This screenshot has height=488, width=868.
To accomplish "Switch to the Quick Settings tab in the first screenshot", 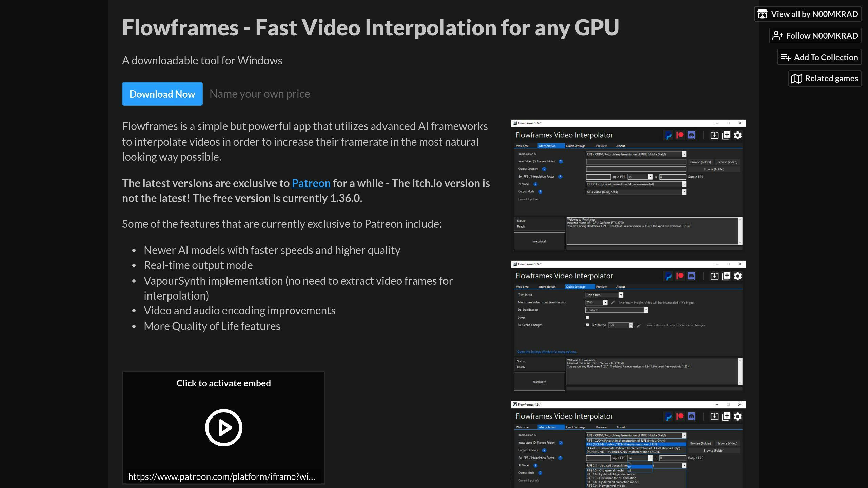I will coord(575,146).
